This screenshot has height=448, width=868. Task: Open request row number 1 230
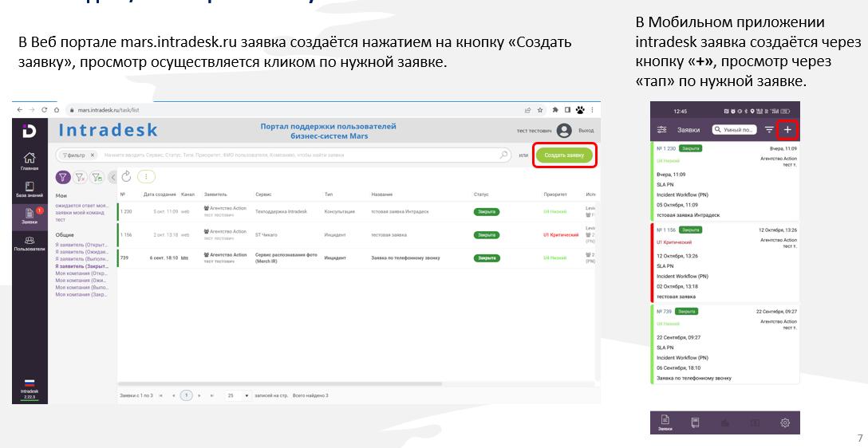[356, 212]
